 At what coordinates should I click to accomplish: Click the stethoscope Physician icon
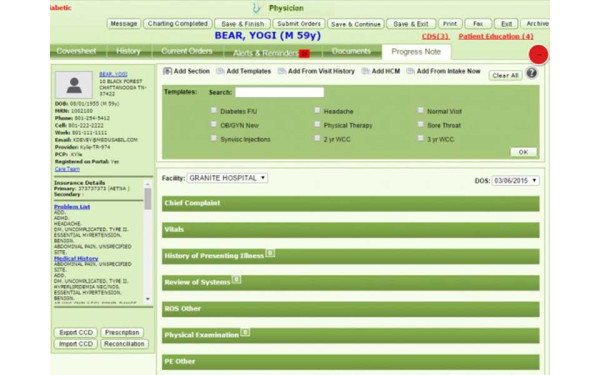pyautogui.click(x=256, y=8)
